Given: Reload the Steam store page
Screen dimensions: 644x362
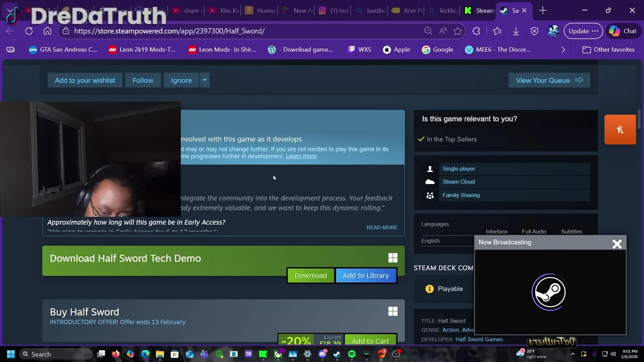Looking at the screenshot, I should click(x=29, y=31).
